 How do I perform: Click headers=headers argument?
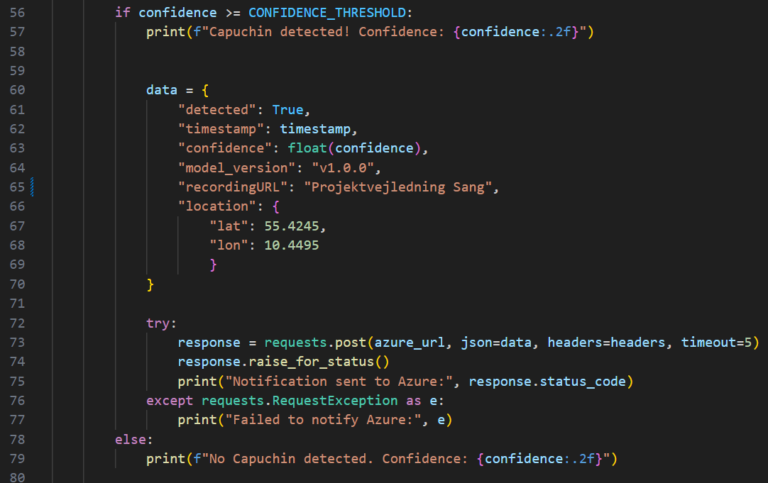[x=607, y=342]
